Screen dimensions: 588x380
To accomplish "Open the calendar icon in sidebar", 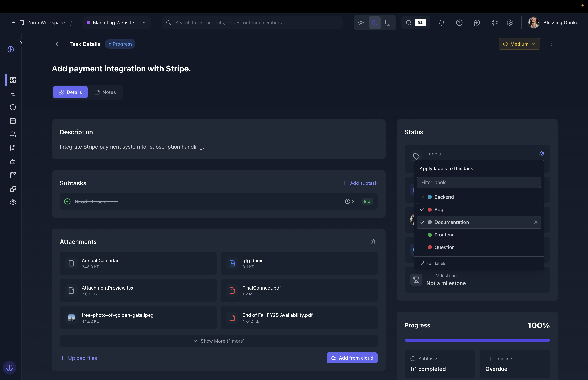I will point(13,121).
